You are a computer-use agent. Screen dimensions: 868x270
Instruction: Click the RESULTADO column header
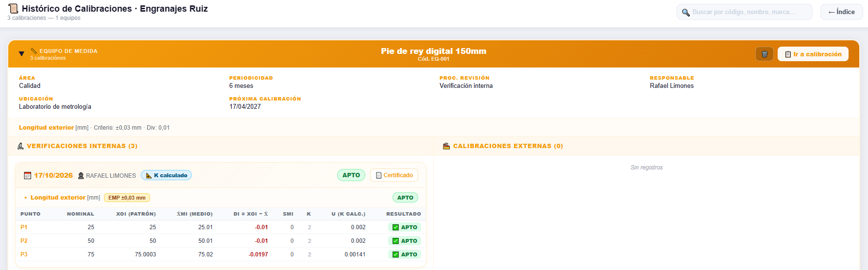(x=404, y=214)
